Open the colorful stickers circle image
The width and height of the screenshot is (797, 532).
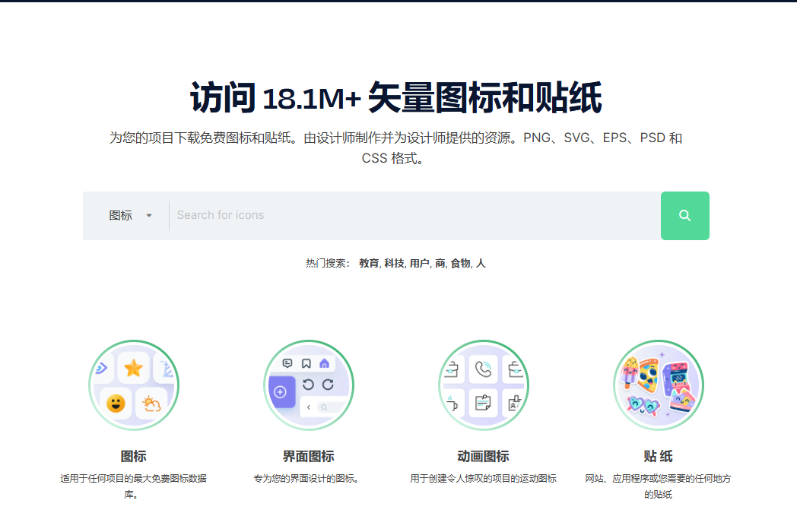659,385
